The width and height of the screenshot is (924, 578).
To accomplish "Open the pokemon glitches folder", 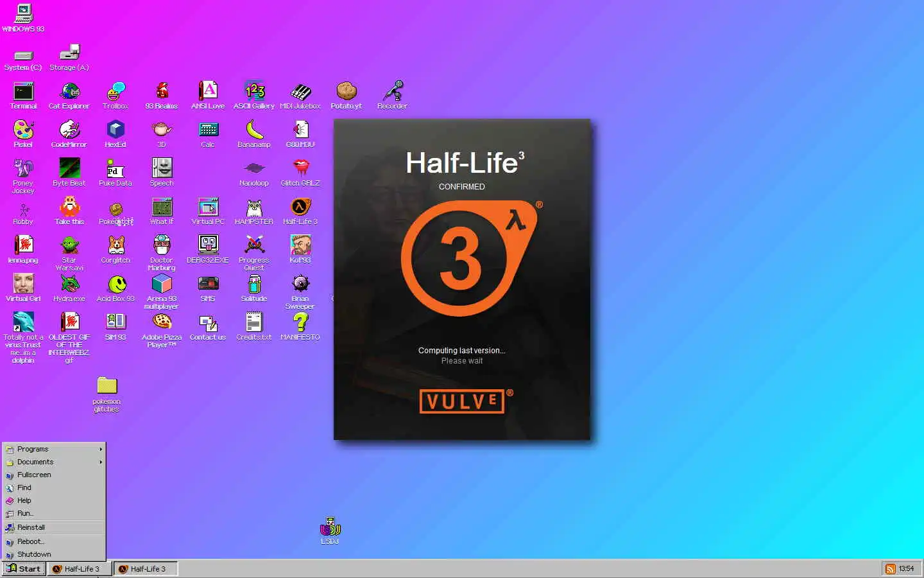I will tap(107, 395).
